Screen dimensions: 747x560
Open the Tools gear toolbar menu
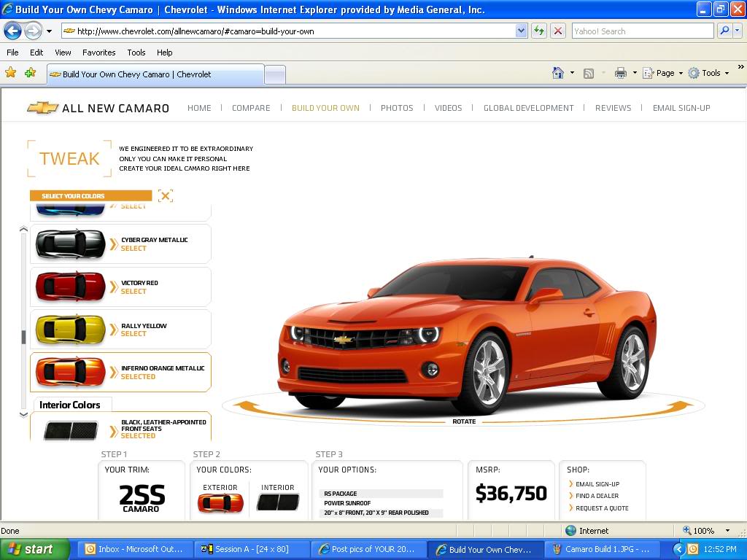click(x=708, y=73)
